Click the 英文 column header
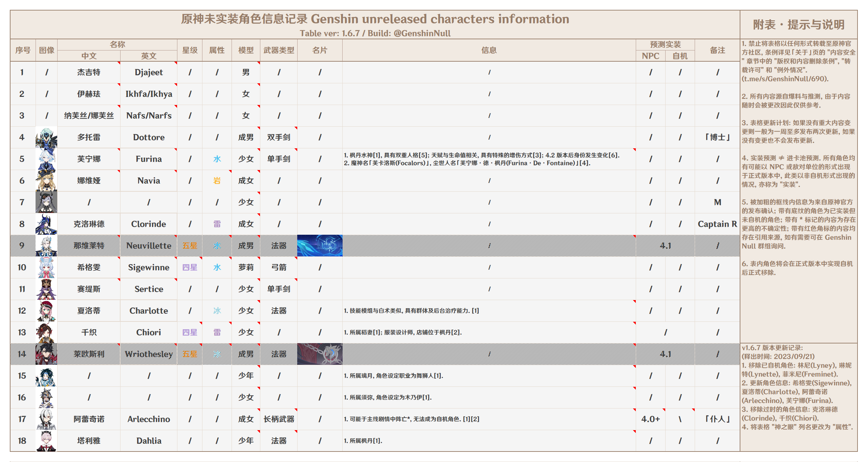Viewport: 868px width, 462px height. (148, 56)
